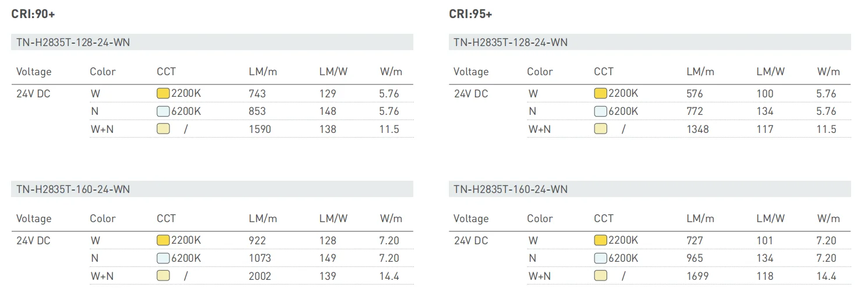Select the 1073 LM/m cell
Viewport: 868px width, 295px height.
(260, 258)
